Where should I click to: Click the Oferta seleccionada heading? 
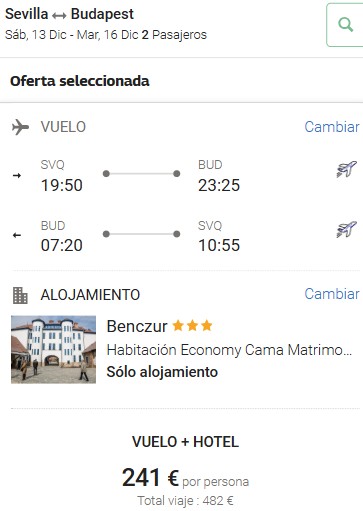[80, 81]
